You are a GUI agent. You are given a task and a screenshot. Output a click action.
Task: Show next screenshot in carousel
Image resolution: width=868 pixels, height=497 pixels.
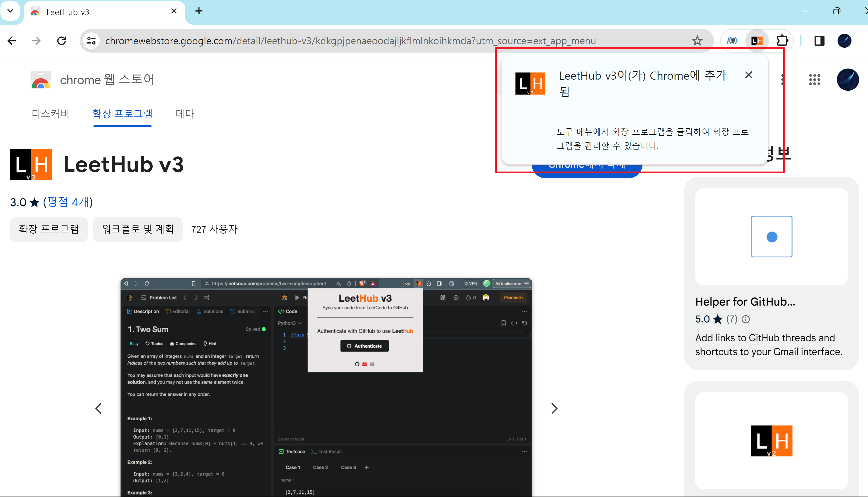(554, 408)
